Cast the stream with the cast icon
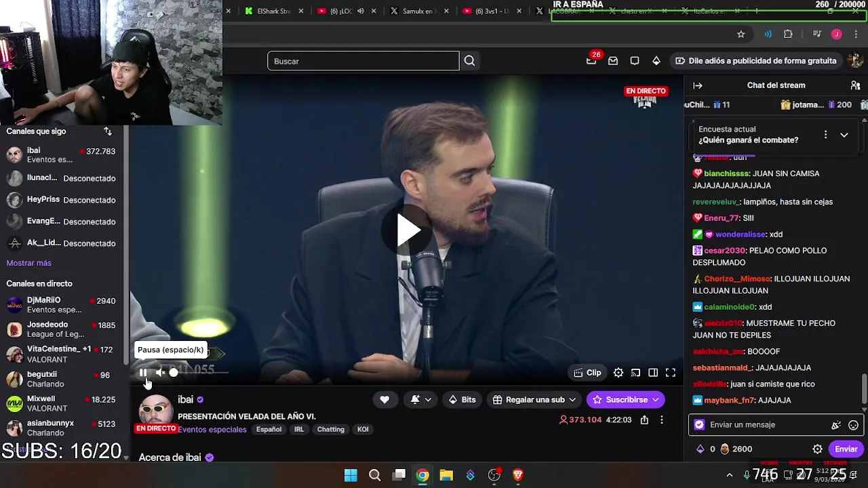The image size is (868, 488). coord(635,373)
